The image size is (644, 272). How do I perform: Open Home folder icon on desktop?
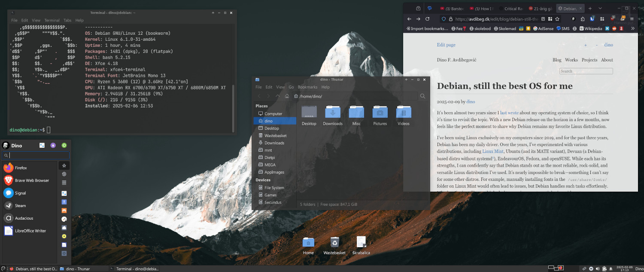pyautogui.click(x=308, y=246)
